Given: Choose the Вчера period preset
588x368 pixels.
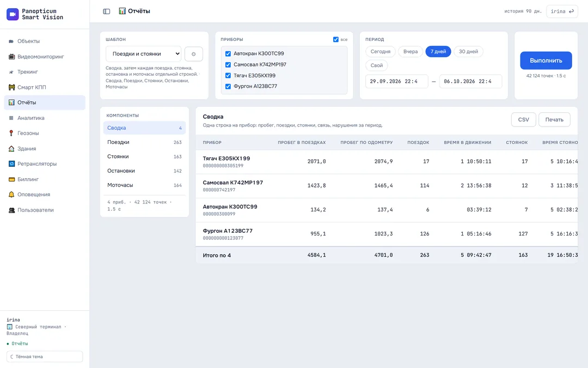Looking at the screenshot, I should (x=411, y=51).
